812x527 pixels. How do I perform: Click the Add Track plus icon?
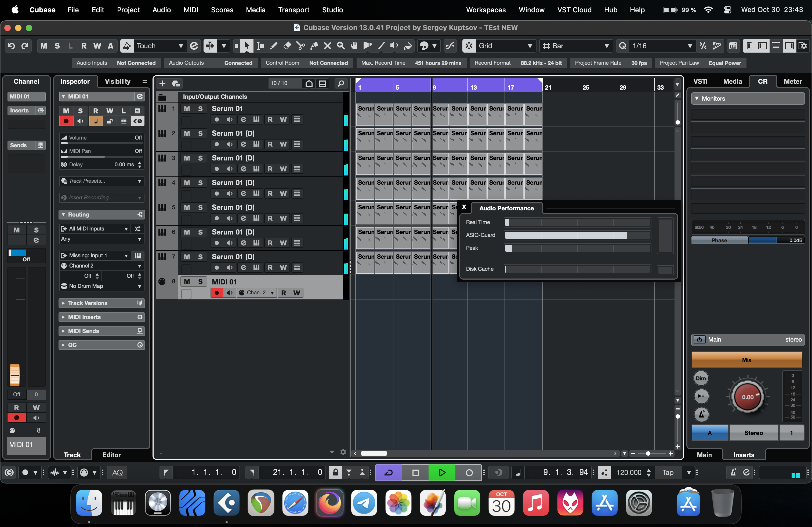[162, 83]
